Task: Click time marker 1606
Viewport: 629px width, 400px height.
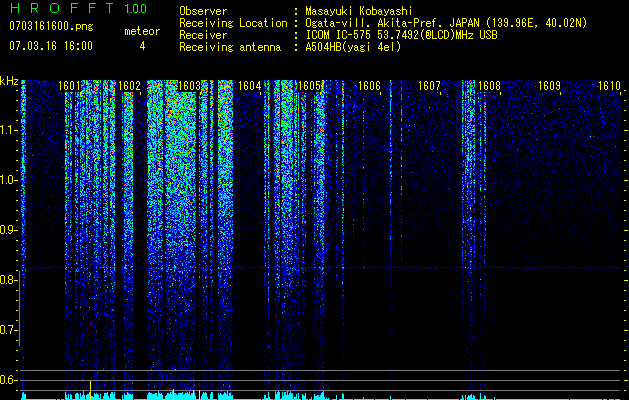Action: tap(369, 86)
